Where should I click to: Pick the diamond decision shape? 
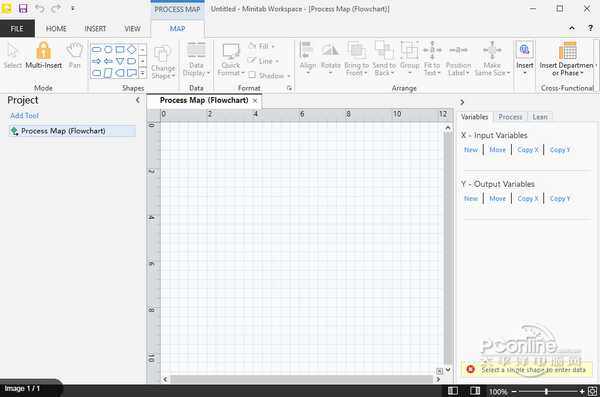point(132,49)
